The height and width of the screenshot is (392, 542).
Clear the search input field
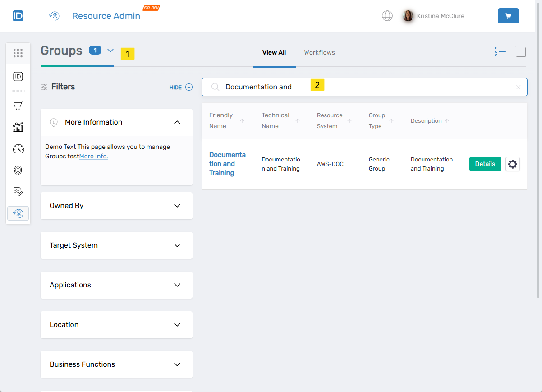click(x=518, y=87)
